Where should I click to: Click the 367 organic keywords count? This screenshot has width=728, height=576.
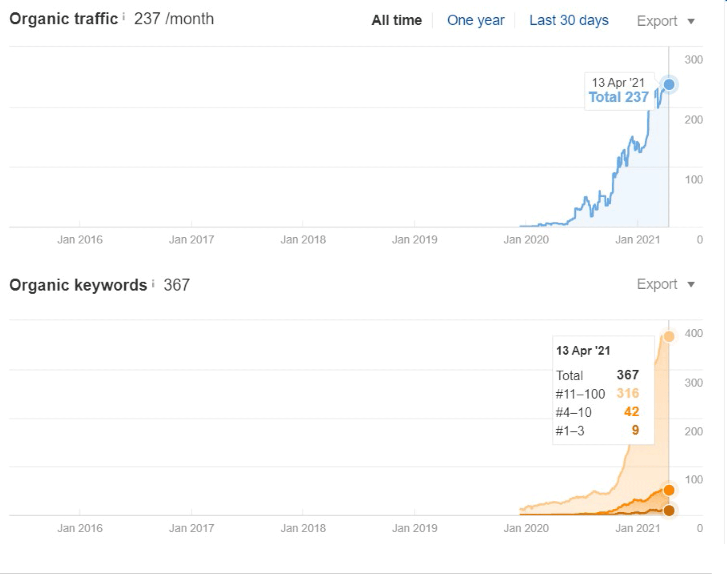click(x=177, y=285)
